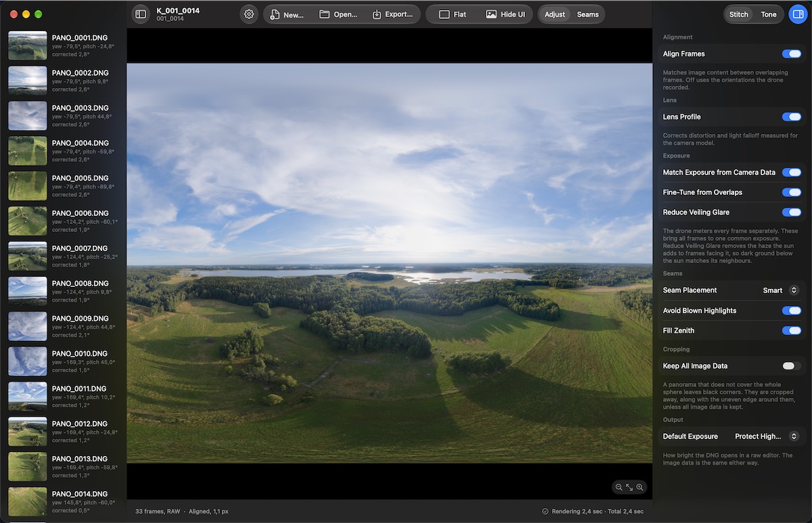Image resolution: width=812 pixels, height=523 pixels.
Task: Toggle the right inspector panel icon
Action: 798,14
